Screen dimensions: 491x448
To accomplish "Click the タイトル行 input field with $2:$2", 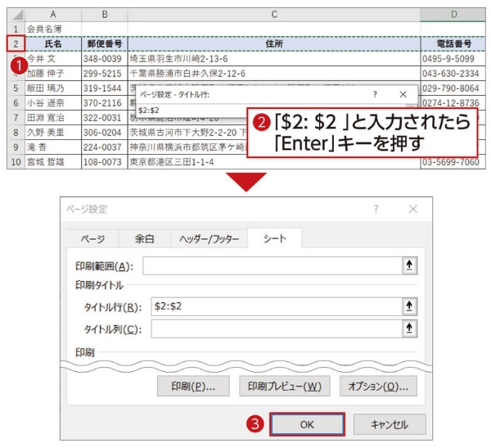I will click(x=277, y=306).
